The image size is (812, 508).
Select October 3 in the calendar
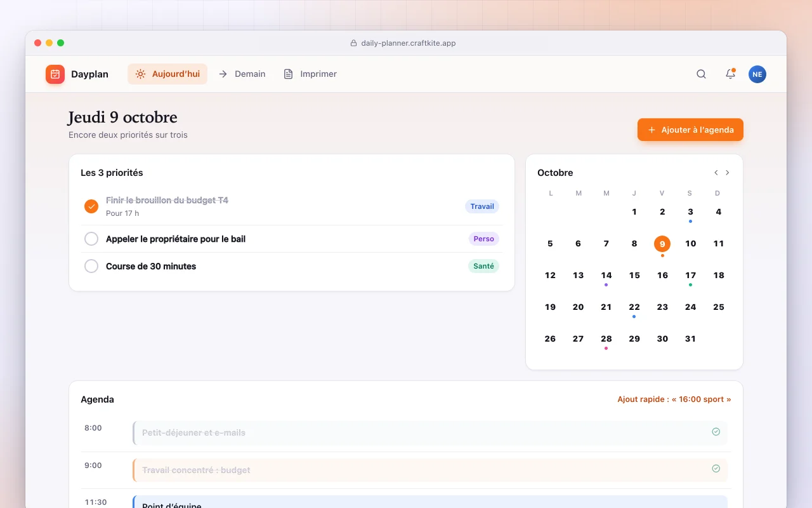click(x=690, y=212)
